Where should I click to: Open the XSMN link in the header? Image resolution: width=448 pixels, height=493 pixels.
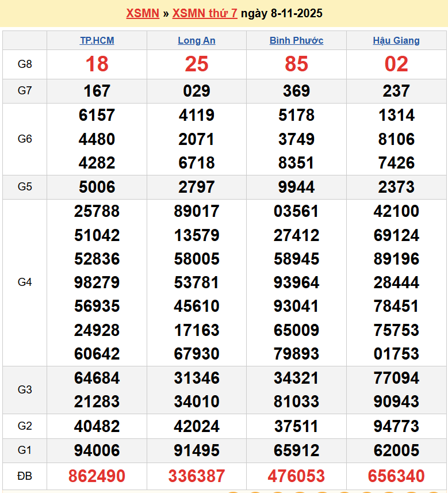point(143,13)
